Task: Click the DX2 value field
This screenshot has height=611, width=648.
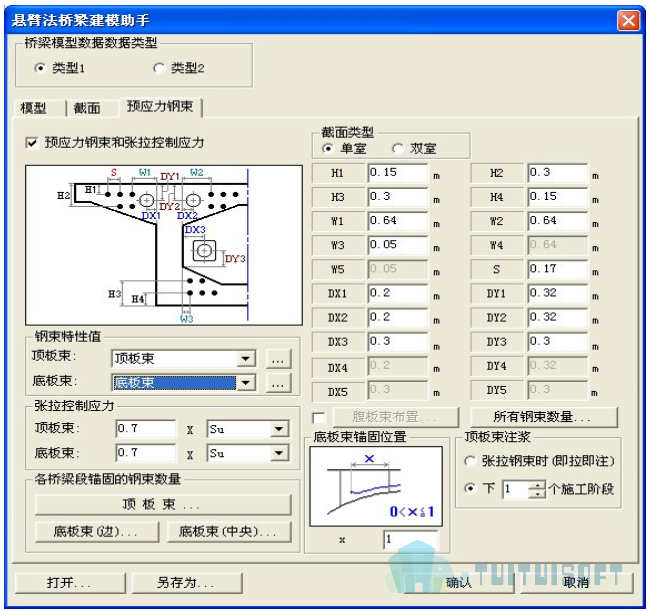Action: click(x=398, y=317)
